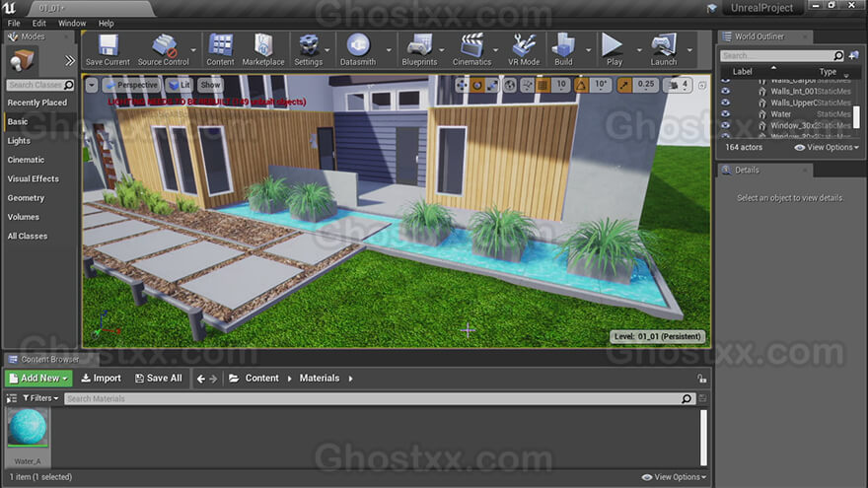Click the Build lighting icon

(563, 50)
